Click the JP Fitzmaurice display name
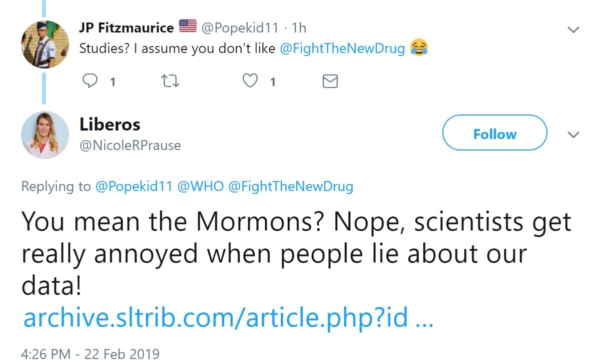Image resolution: width=592 pixels, height=364 pixels. [126, 27]
